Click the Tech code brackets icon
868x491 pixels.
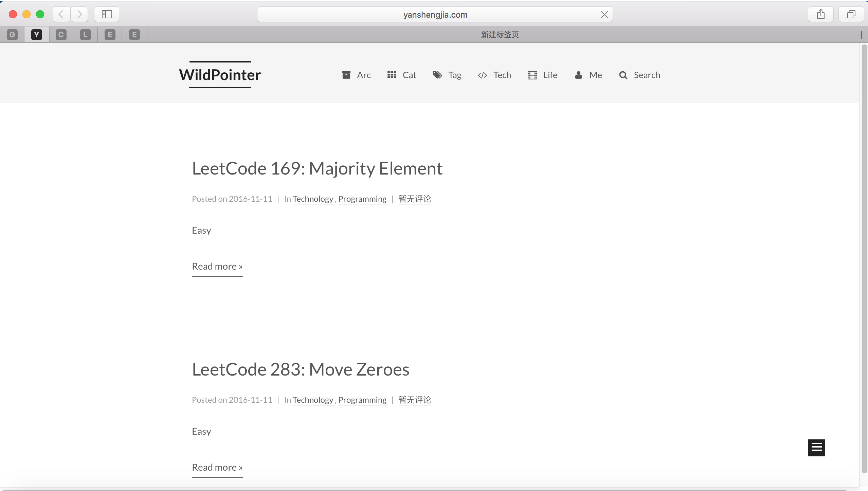click(x=483, y=75)
